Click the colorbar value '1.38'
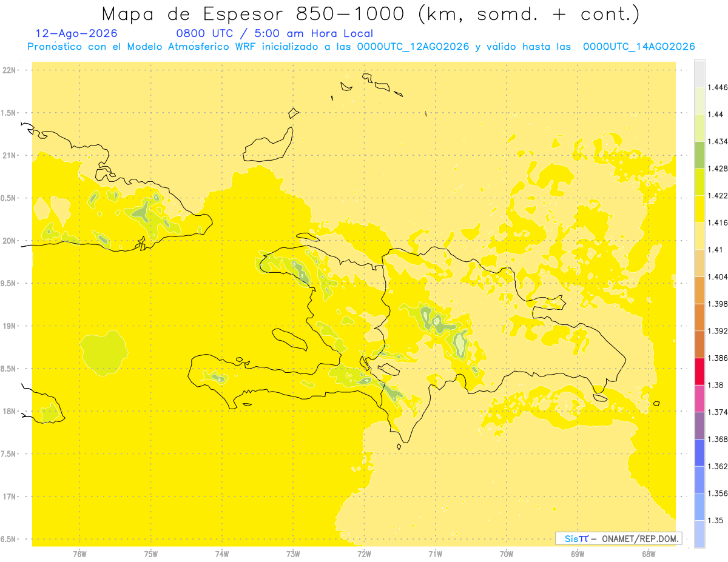 click(x=716, y=385)
